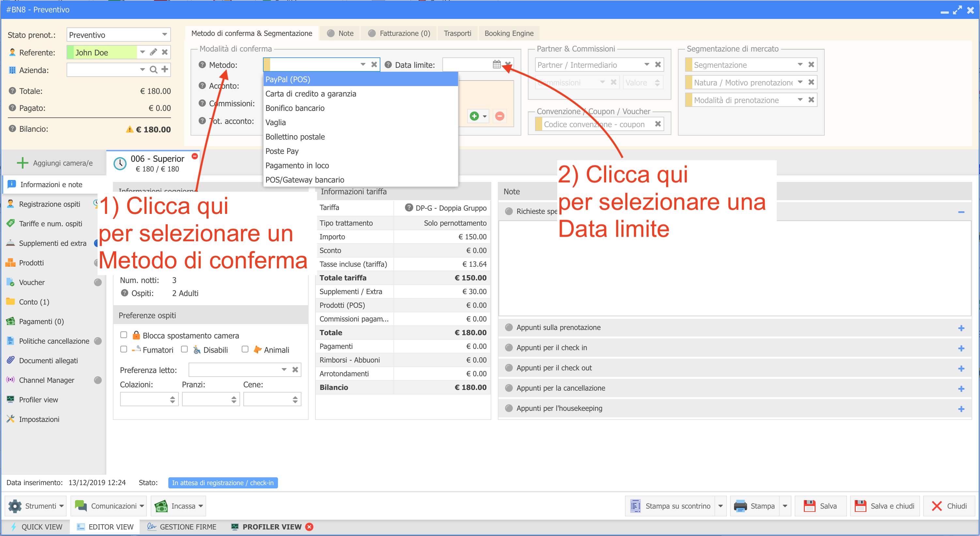
Task: Switch to the Trasporti tab
Action: click(x=457, y=34)
